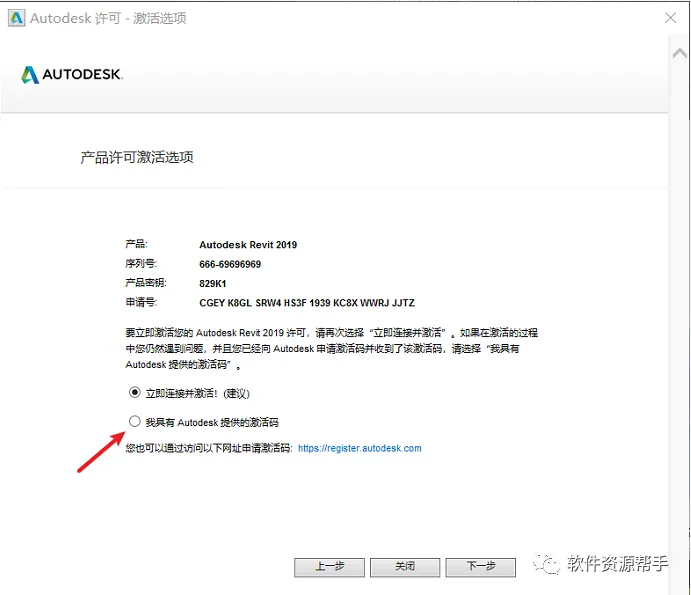Click the 申请号 label
This screenshot has height=595, width=691.
point(141,302)
